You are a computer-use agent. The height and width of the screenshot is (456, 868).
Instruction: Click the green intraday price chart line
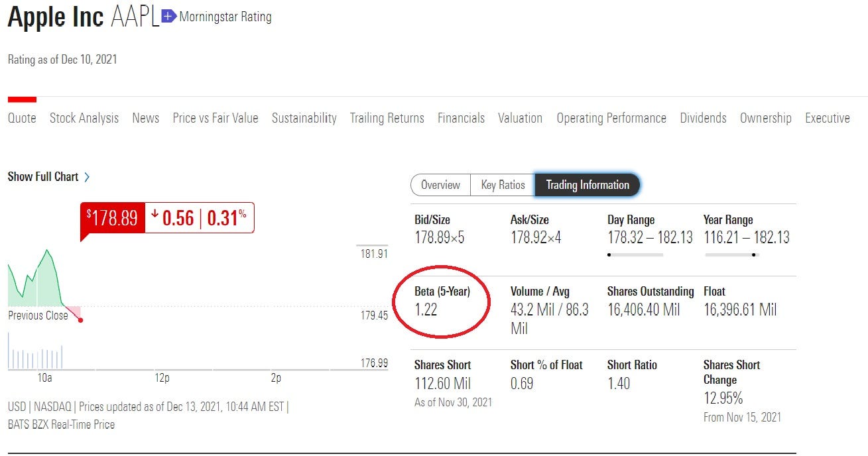pos(34,278)
